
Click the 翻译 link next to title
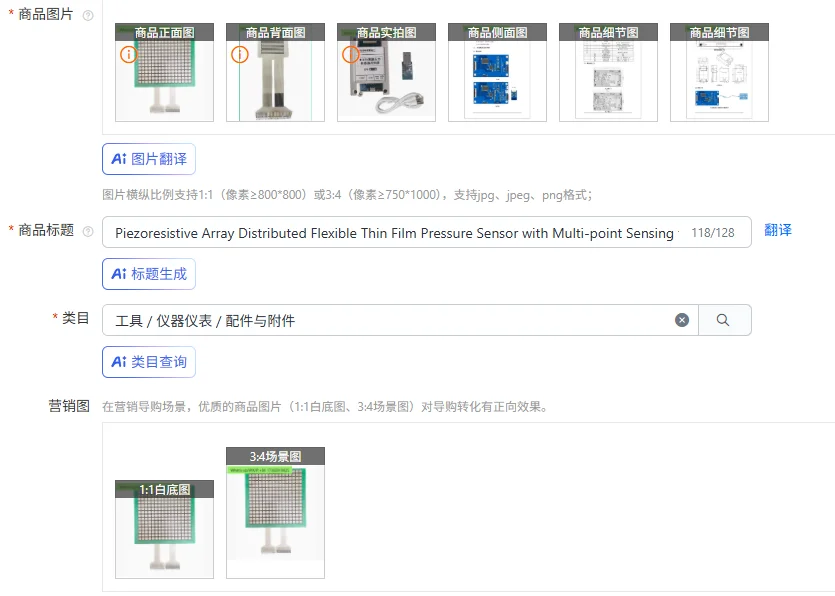pyautogui.click(x=777, y=230)
